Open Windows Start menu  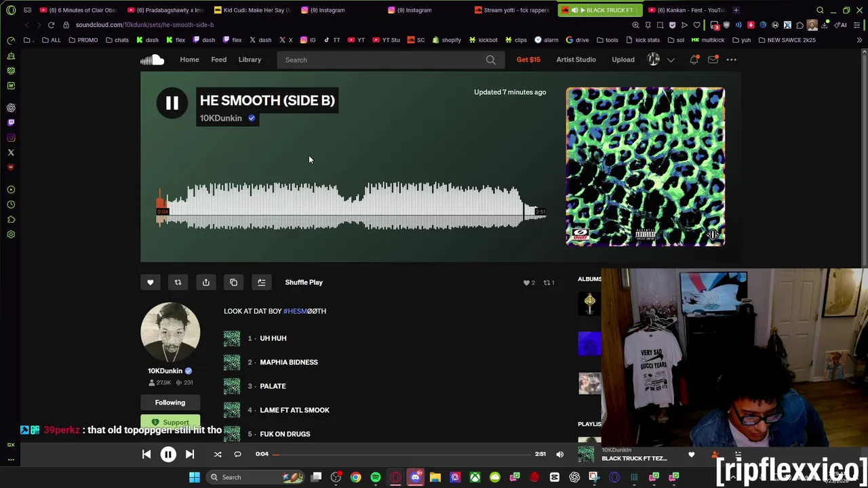click(195, 477)
